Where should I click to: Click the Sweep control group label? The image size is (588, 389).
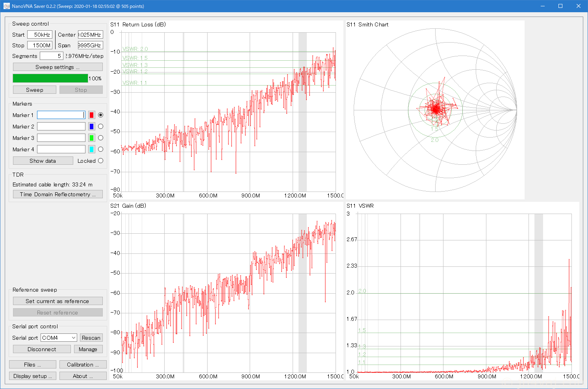[31, 24]
